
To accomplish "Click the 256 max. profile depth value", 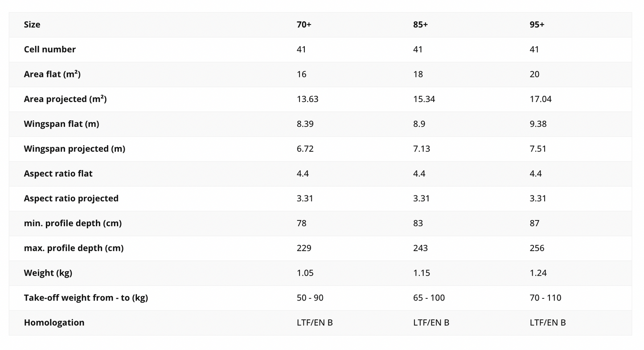I will click(x=537, y=248).
